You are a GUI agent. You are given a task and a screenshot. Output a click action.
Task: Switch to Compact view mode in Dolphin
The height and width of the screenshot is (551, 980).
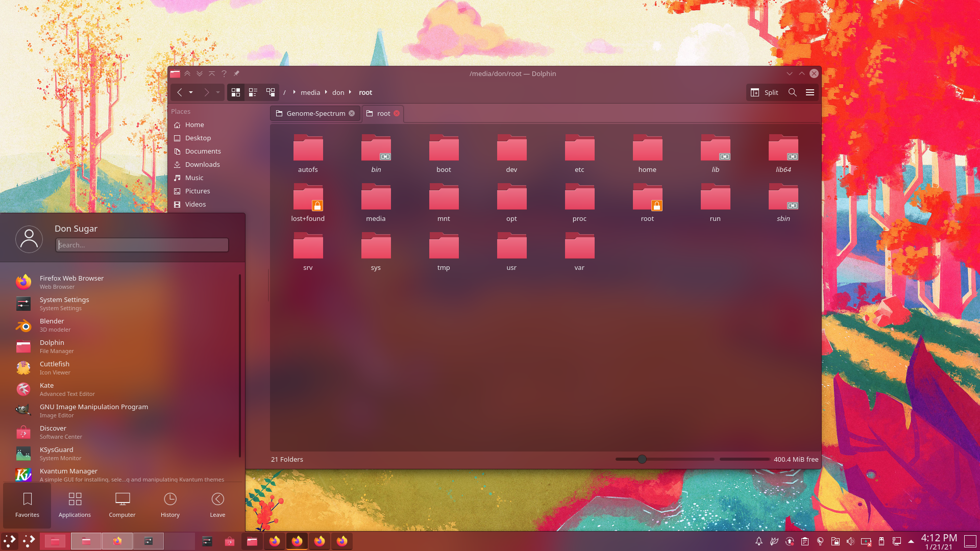click(x=253, y=92)
